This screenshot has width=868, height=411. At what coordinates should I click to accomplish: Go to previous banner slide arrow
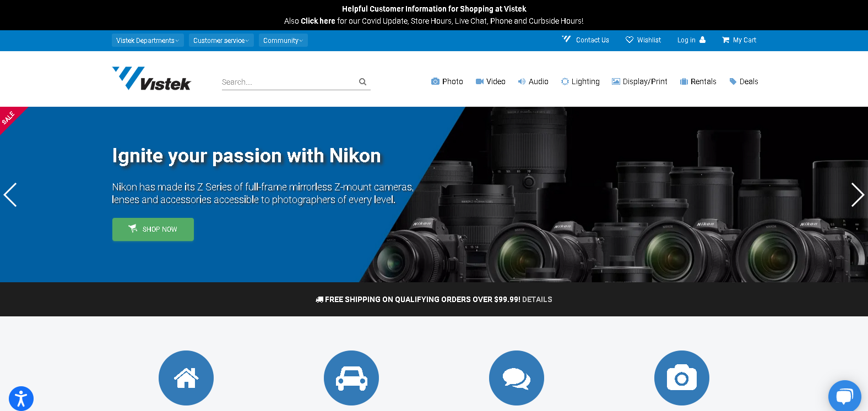pos(10,195)
